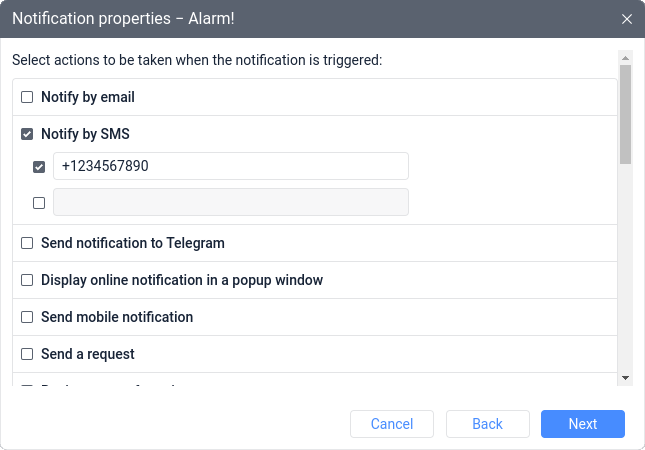This screenshot has width=645, height=450.
Task: Go Back to the previous step
Action: pos(487,424)
